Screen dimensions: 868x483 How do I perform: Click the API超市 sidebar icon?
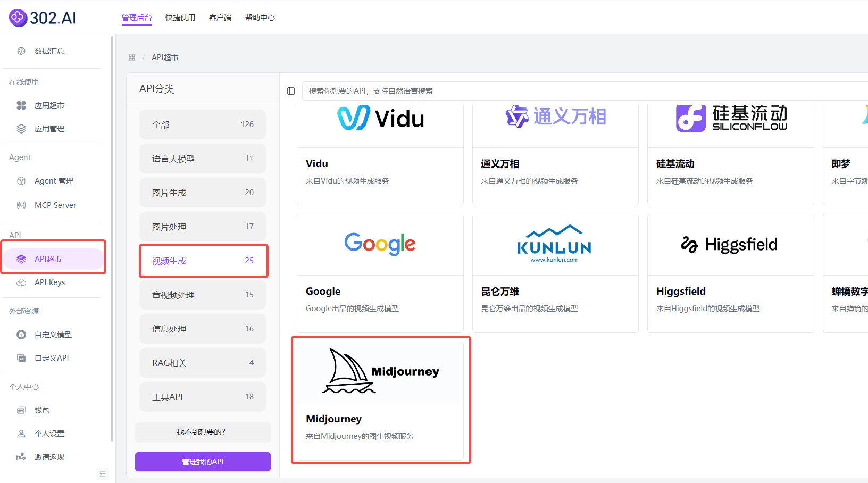tap(21, 259)
